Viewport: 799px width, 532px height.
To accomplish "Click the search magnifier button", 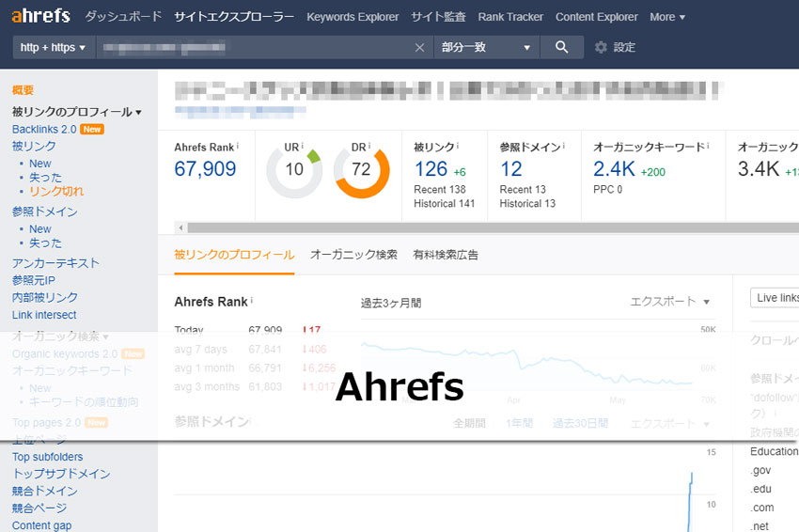I will pos(561,47).
